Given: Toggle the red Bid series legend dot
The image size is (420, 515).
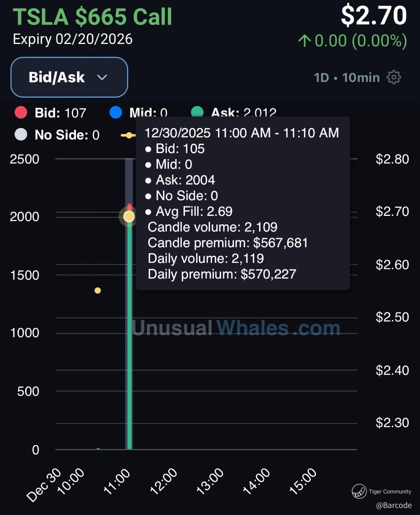Looking at the screenshot, I should coord(21,113).
